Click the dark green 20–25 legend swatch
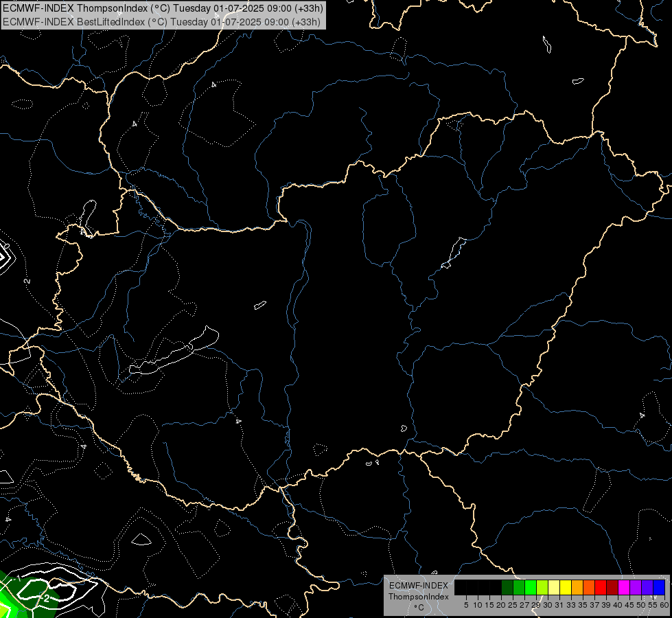Image resolution: width=672 pixels, height=618 pixels. pos(507,587)
